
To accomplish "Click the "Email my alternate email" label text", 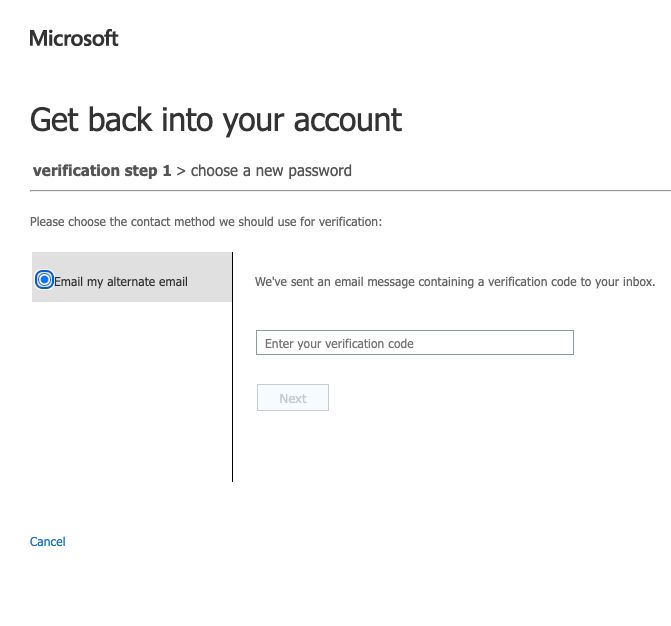I will point(121,281).
